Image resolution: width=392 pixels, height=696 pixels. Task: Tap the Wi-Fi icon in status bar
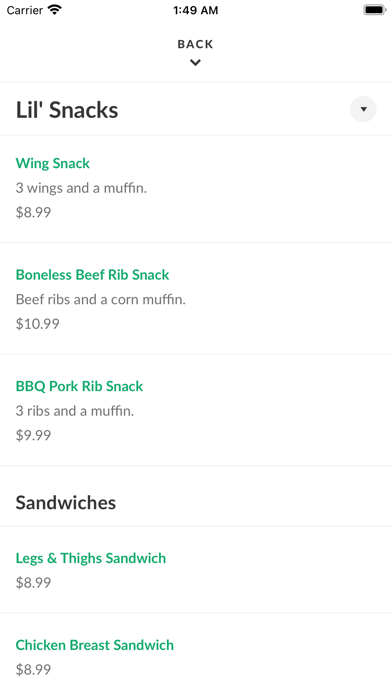(55, 10)
